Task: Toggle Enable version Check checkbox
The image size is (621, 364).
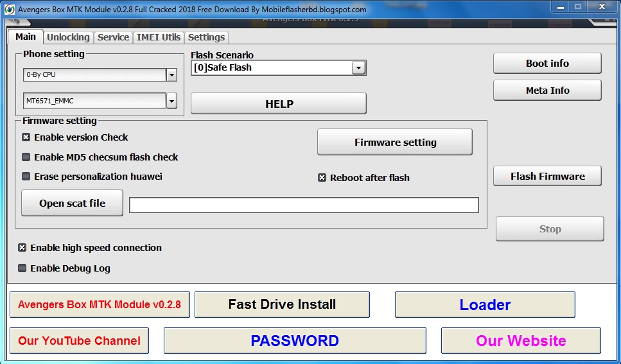Action: pyautogui.click(x=26, y=137)
